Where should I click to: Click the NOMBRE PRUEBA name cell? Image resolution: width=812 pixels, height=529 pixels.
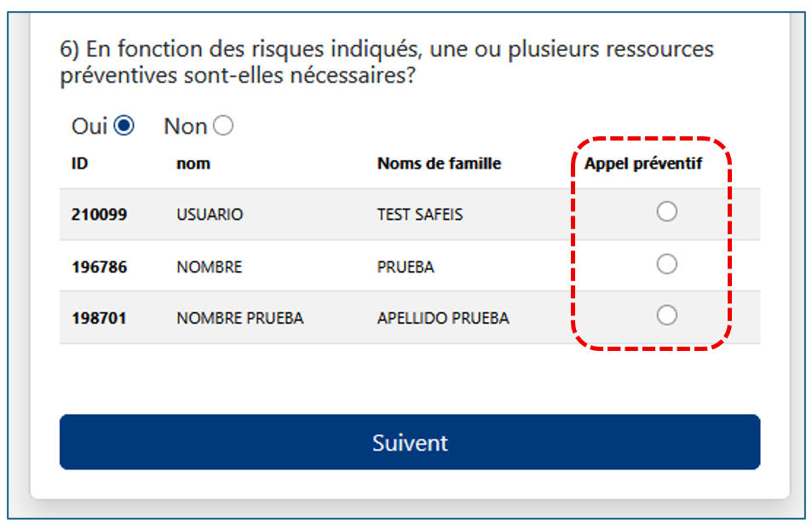click(x=239, y=319)
